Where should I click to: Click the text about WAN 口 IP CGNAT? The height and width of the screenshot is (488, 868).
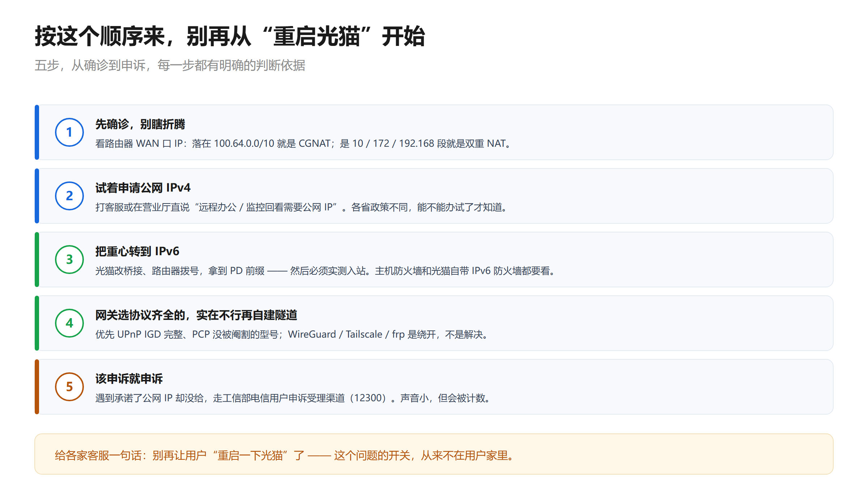click(304, 144)
